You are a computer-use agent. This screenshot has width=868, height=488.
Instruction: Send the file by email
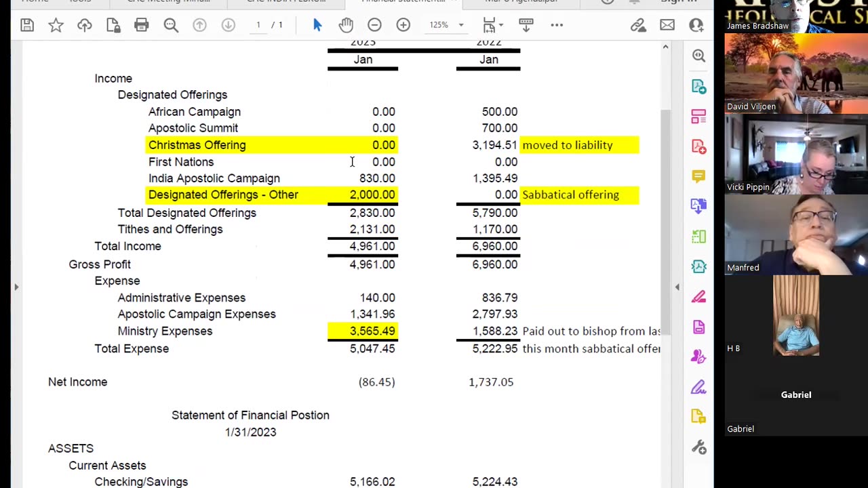(667, 25)
